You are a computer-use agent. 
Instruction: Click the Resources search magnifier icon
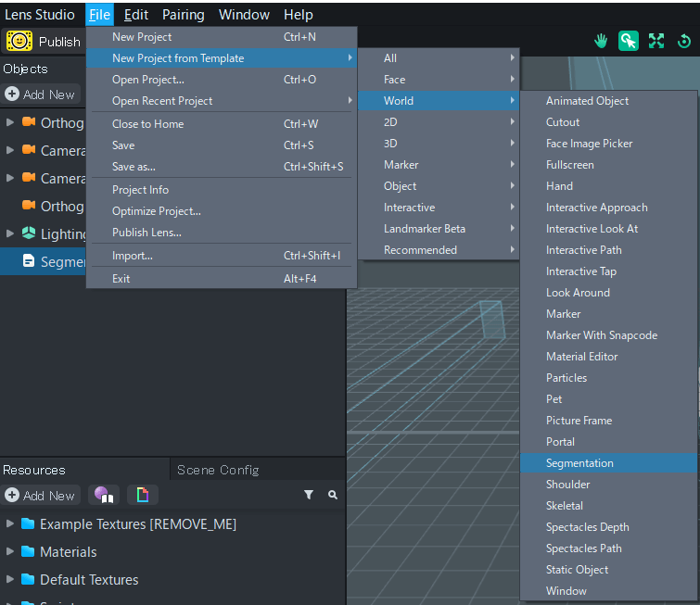[333, 496]
